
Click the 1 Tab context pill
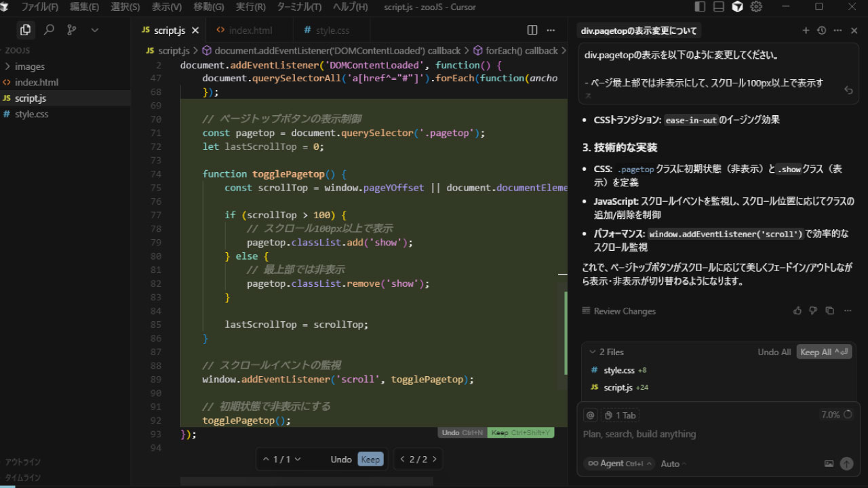[x=620, y=415]
